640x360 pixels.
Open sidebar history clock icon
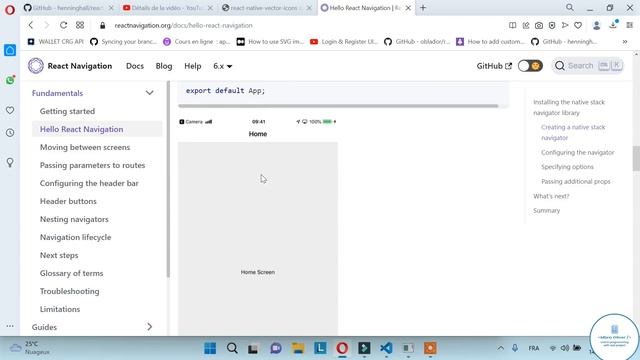tap(10, 133)
